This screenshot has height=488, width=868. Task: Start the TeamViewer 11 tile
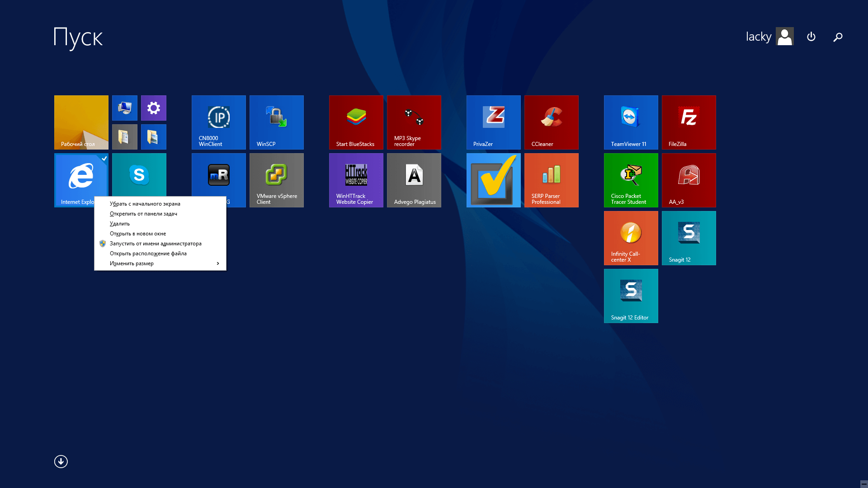click(631, 122)
